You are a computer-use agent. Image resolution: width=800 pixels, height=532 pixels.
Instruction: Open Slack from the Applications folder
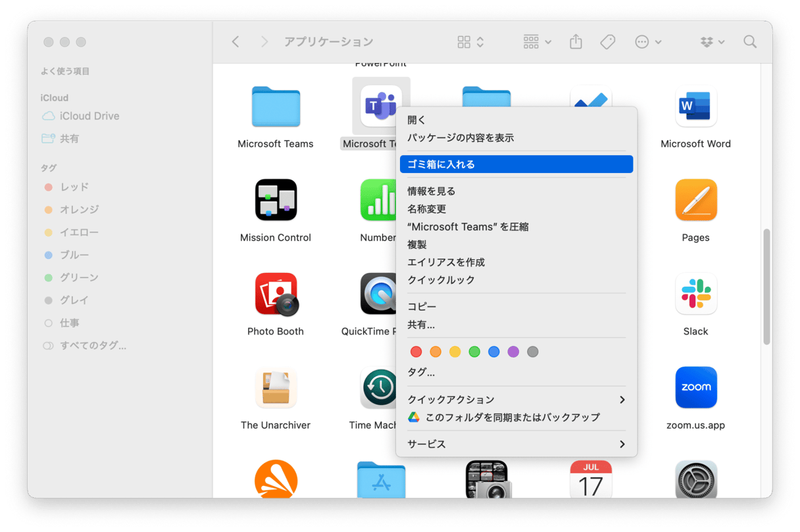[695, 294]
